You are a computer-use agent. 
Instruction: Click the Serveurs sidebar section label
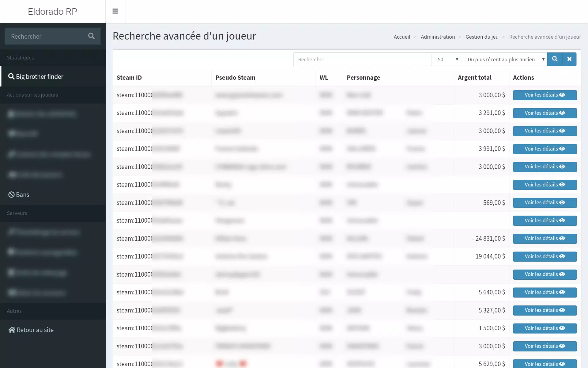17,213
